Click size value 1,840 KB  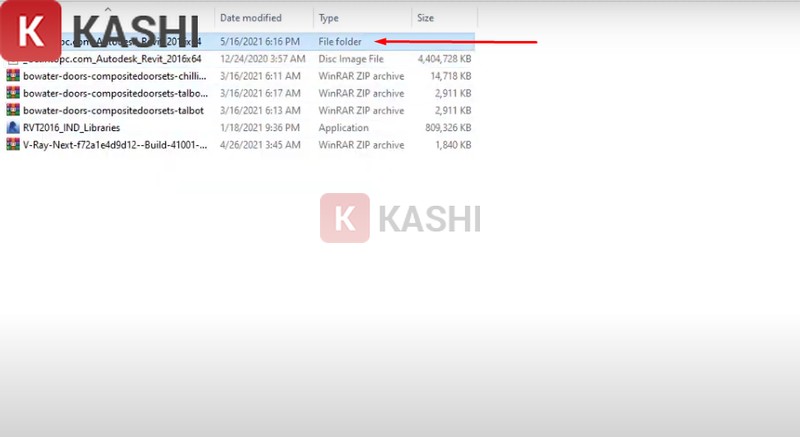(x=453, y=145)
